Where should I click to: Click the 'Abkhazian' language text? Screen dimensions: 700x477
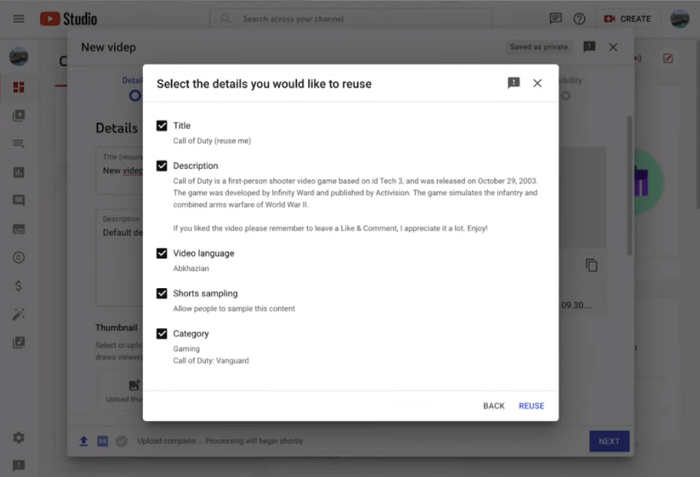191,268
